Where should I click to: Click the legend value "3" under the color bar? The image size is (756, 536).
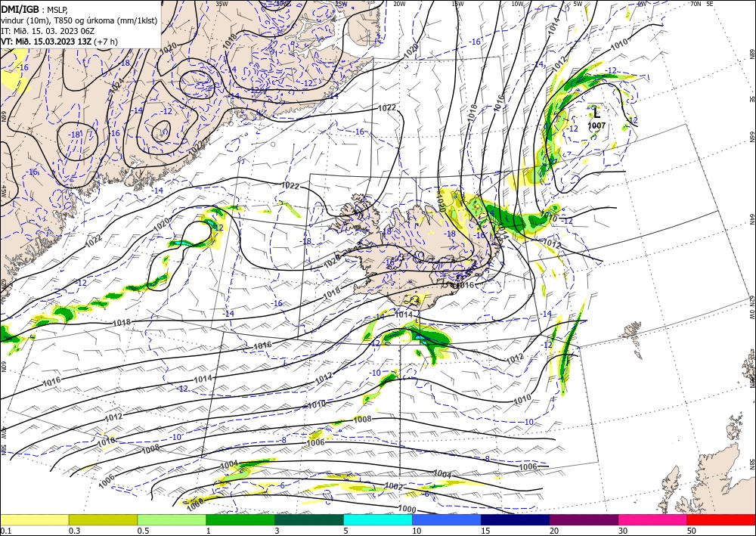277,531
